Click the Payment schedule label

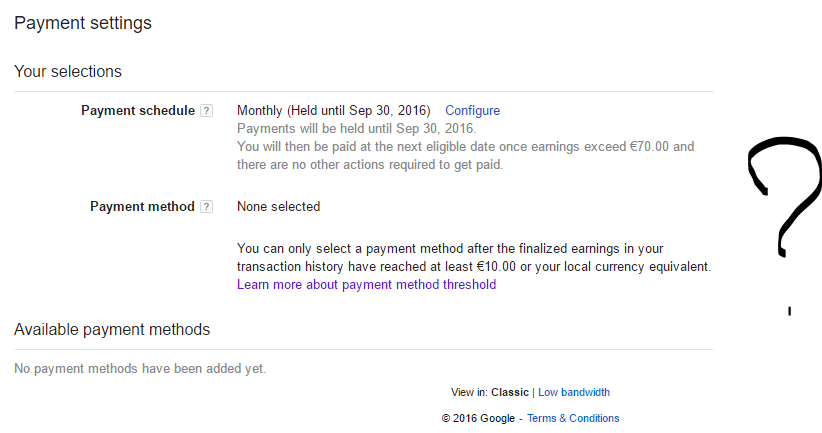click(x=138, y=111)
